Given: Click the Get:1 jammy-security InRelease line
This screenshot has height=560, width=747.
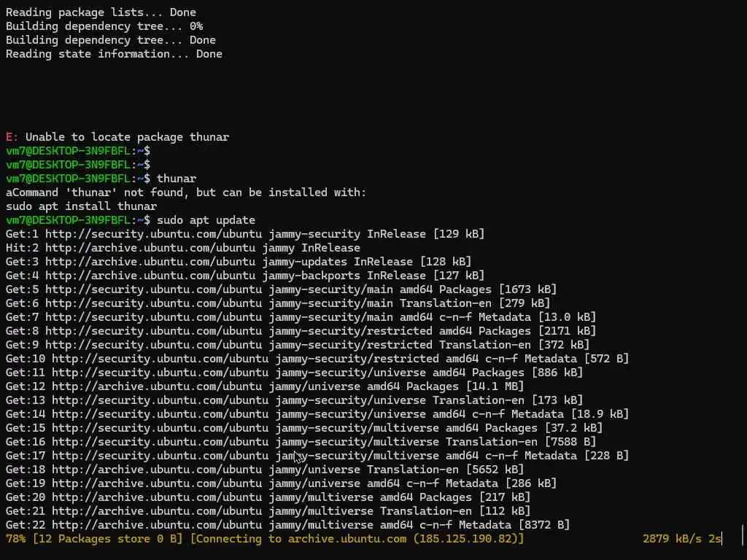Looking at the screenshot, I should [245, 234].
